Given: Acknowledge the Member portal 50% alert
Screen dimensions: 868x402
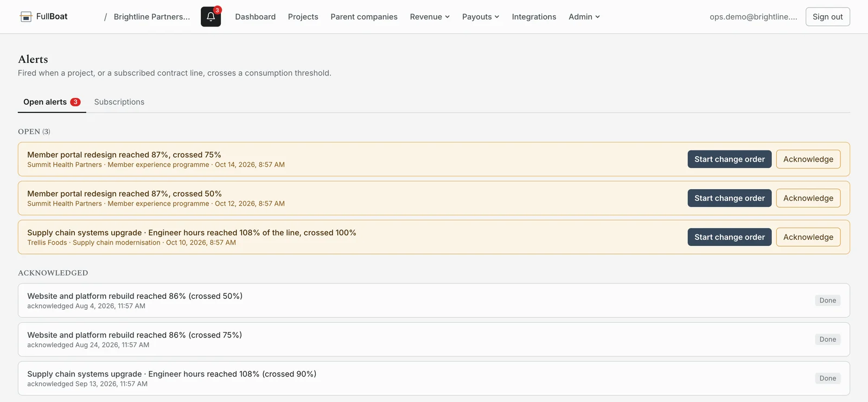Looking at the screenshot, I should (808, 199).
